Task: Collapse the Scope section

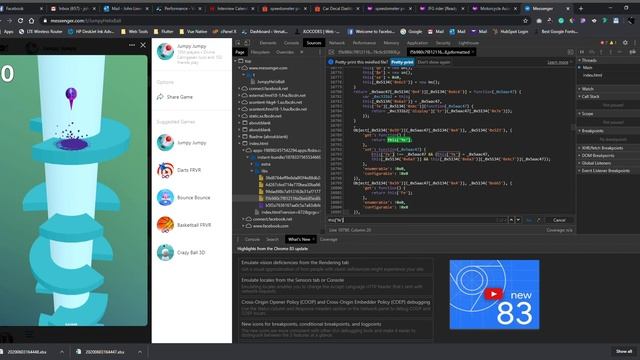Action: pos(580,114)
